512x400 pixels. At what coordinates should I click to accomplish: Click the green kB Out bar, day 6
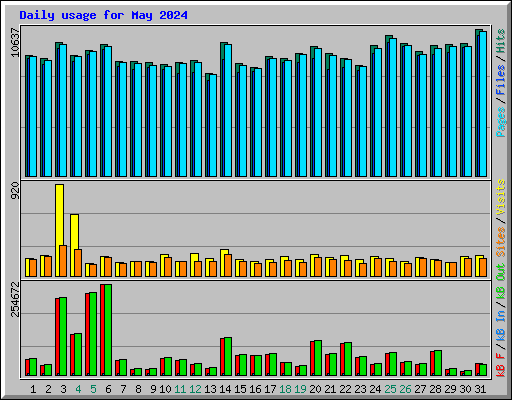point(108,330)
